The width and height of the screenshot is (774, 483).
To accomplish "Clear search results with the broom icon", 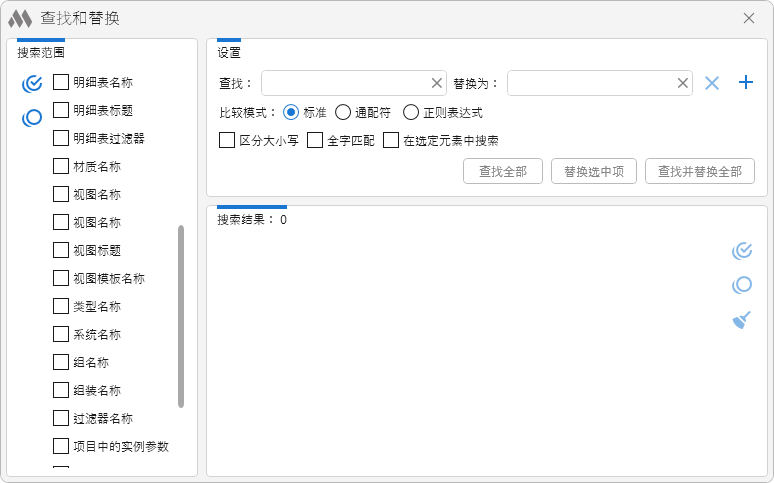I will 741,320.
